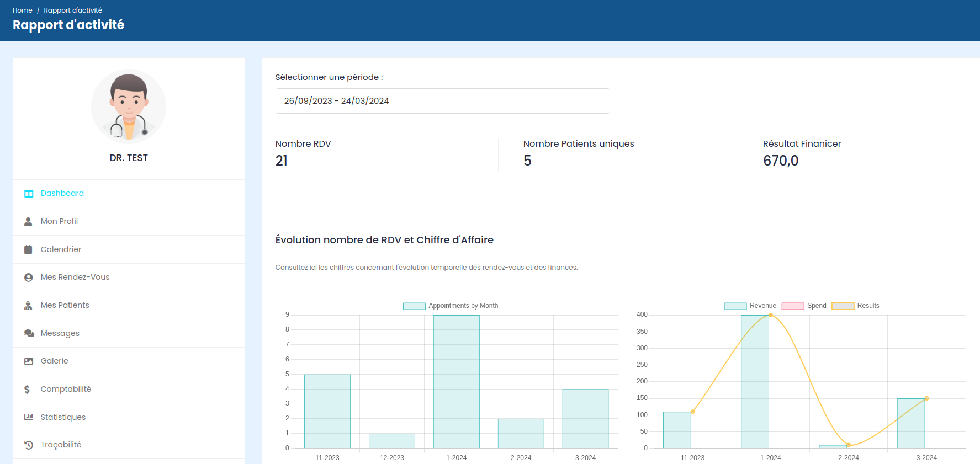980x464 pixels.
Task: Click the Messages chat bubbles icon
Action: click(29, 333)
